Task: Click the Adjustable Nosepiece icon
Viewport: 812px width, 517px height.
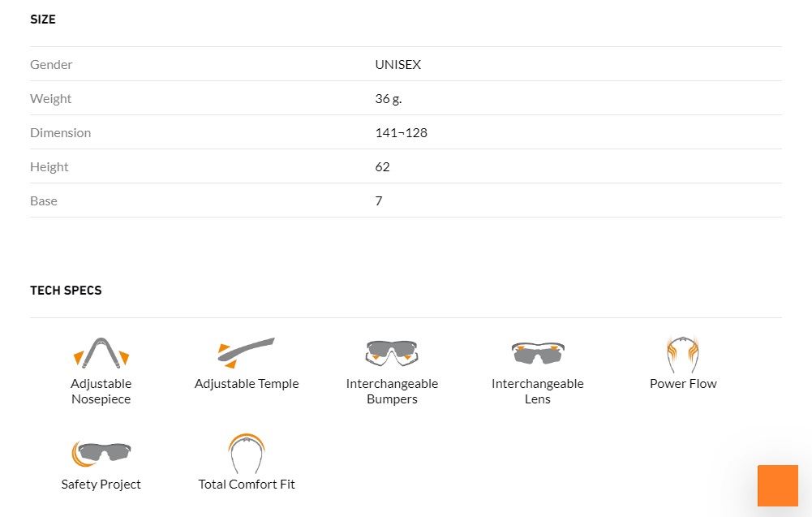Action: click(x=101, y=353)
